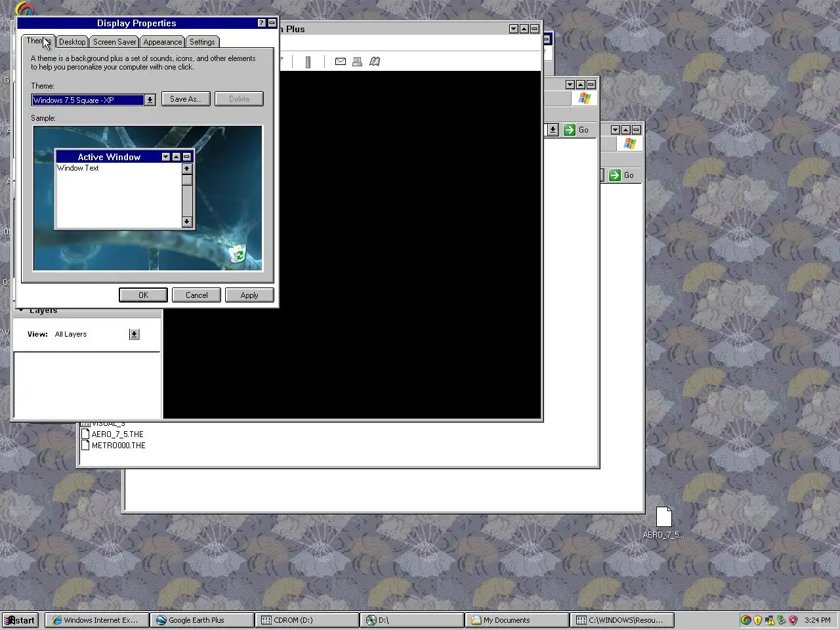Click the Start button
Screen dimensions: 840x630
coord(20,620)
